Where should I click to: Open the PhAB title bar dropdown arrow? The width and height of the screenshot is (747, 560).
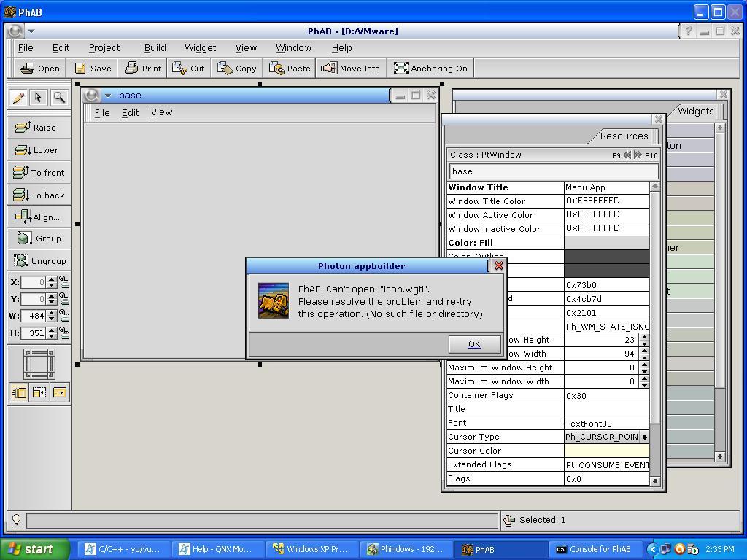[x=31, y=31]
